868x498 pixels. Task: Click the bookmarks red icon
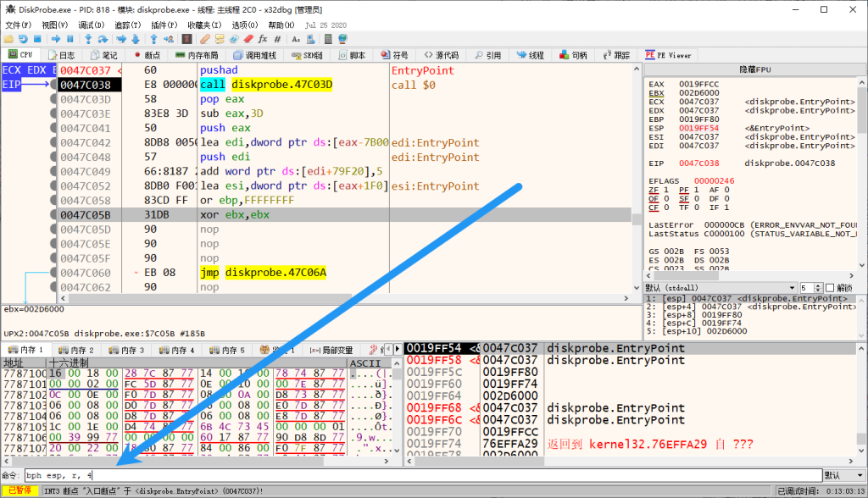point(248,39)
